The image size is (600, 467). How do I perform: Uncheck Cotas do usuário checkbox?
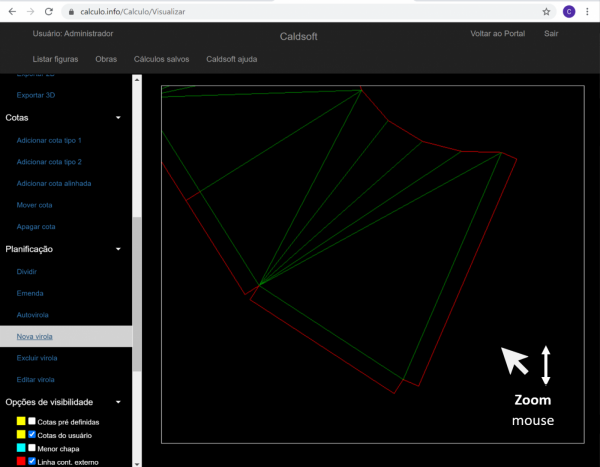[32, 435]
